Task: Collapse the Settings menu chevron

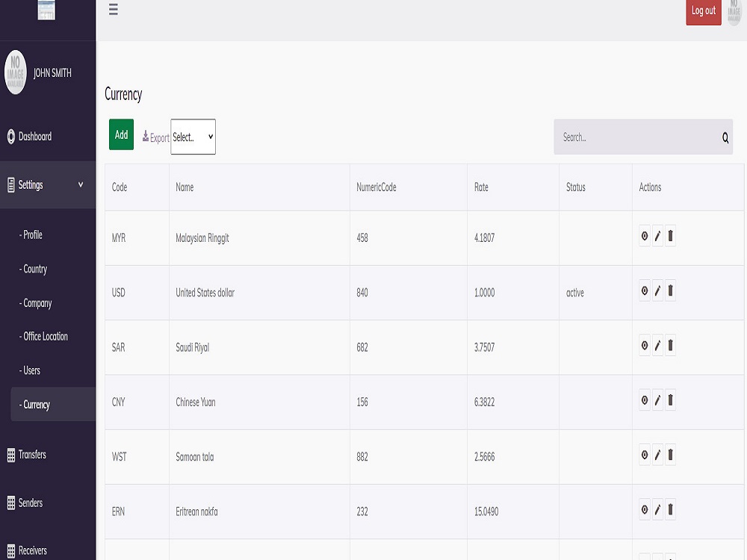Action: point(81,184)
